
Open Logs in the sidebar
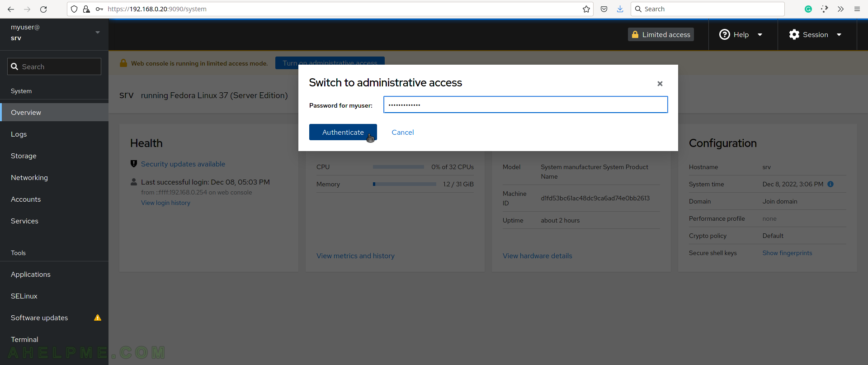[54, 134]
